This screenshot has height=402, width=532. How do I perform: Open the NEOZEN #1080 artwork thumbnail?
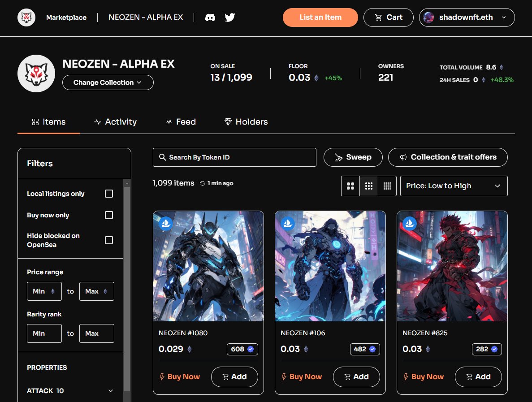(x=208, y=266)
